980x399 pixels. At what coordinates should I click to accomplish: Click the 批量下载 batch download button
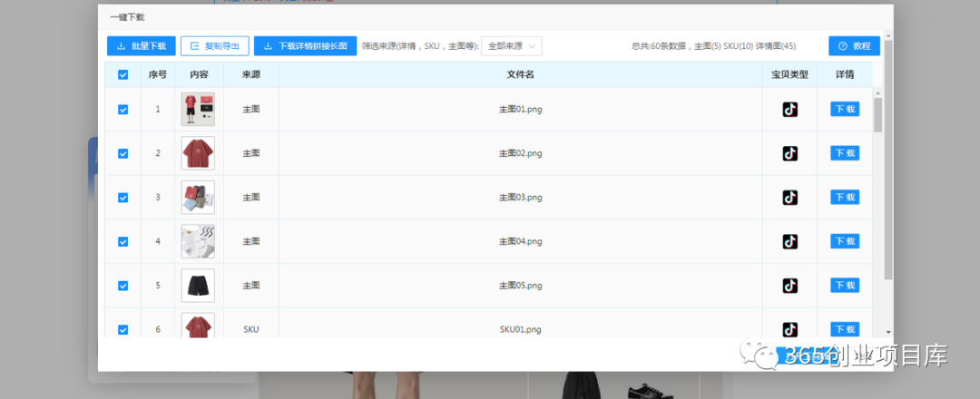click(x=142, y=46)
